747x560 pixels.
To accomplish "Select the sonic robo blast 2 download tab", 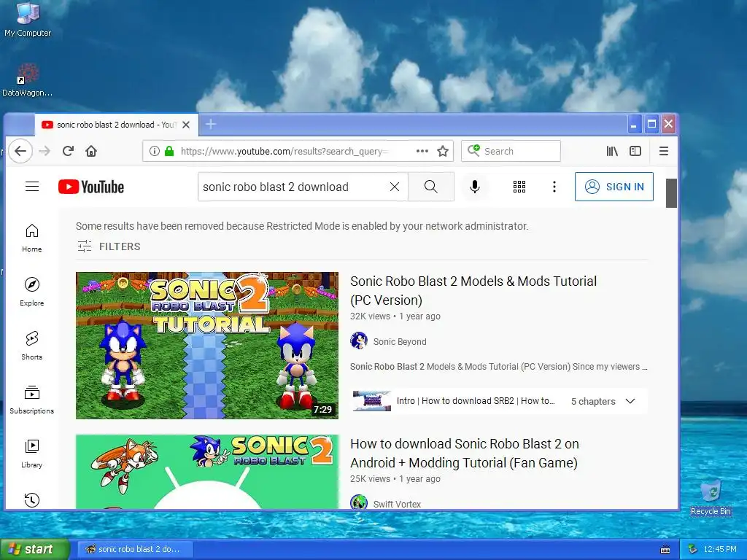I will tap(117, 125).
